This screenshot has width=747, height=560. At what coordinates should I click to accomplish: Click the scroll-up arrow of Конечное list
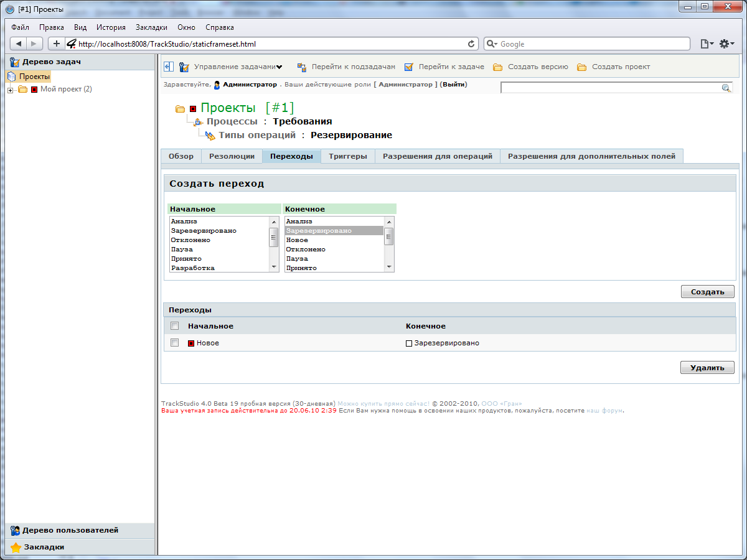tap(389, 222)
